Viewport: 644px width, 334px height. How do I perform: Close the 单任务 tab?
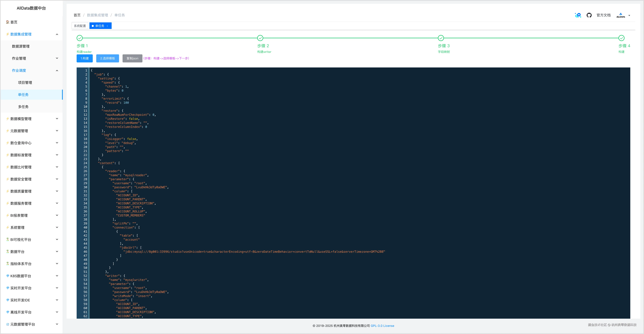[x=107, y=26]
